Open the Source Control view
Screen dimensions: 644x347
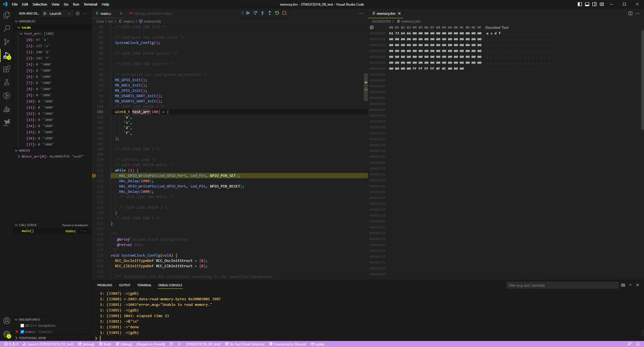click(x=6, y=42)
